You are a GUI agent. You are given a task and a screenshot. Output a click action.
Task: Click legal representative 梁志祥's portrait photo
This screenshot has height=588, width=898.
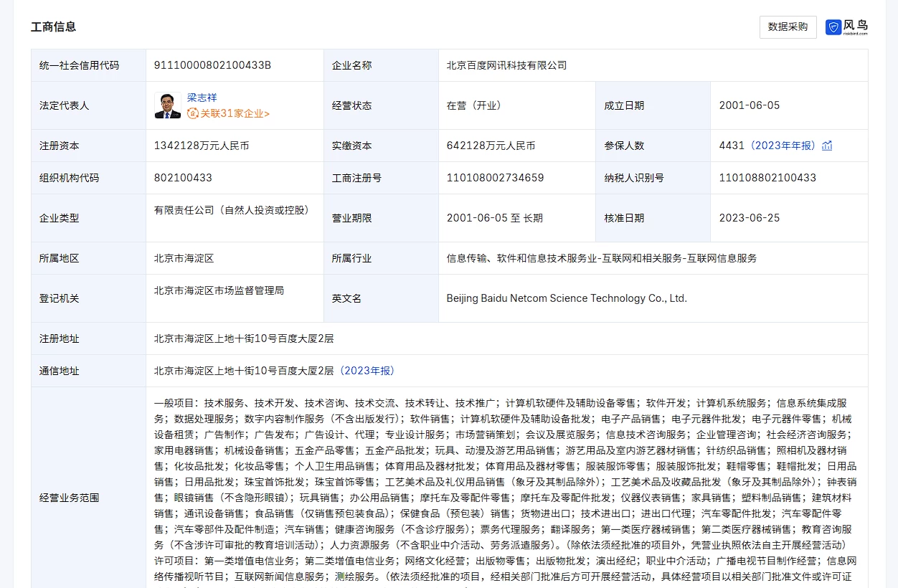(x=167, y=105)
